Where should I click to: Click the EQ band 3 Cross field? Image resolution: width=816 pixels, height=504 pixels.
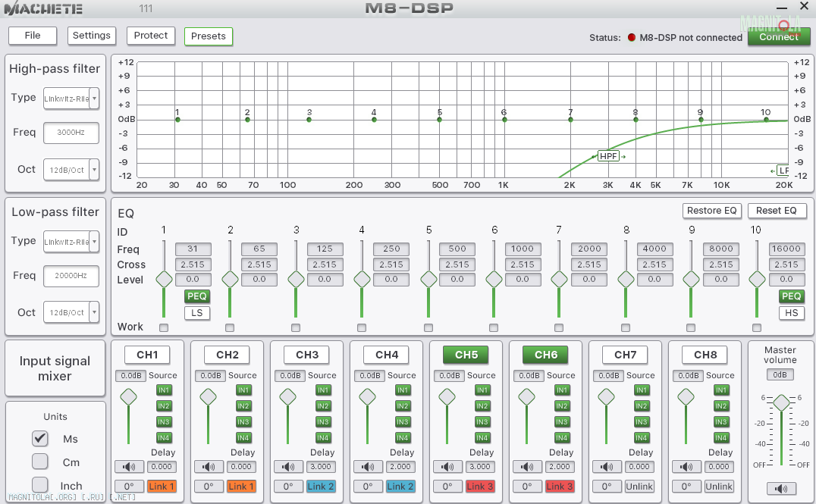pyautogui.click(x=325, y=265)
